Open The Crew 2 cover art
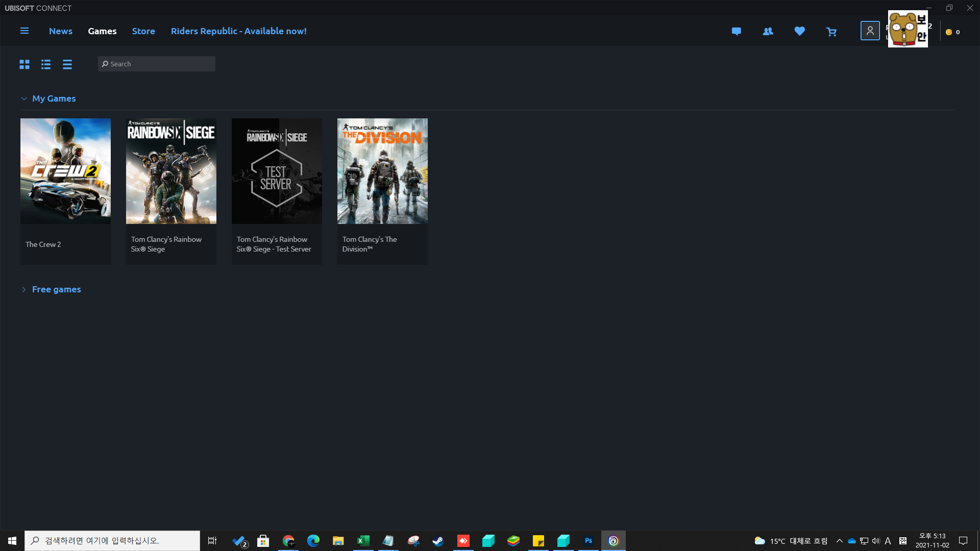 pyautogui.click(x=65, y=171)
